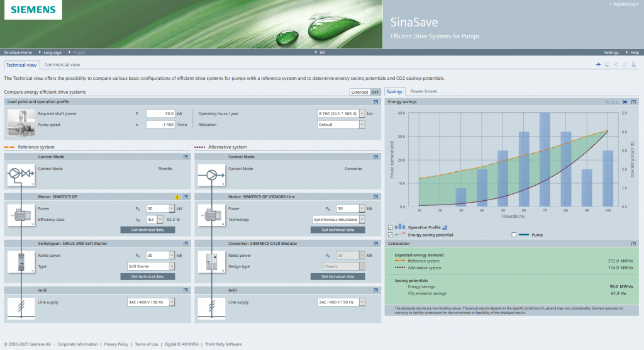
Task: Open the Language menu
Action: tap(52, 53)
